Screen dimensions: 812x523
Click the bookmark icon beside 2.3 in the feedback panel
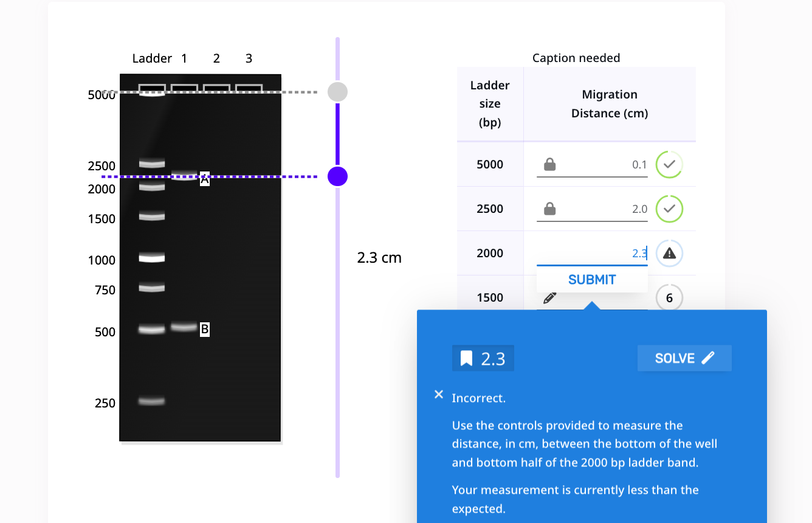pyautogui.click(x=466, y=358)
